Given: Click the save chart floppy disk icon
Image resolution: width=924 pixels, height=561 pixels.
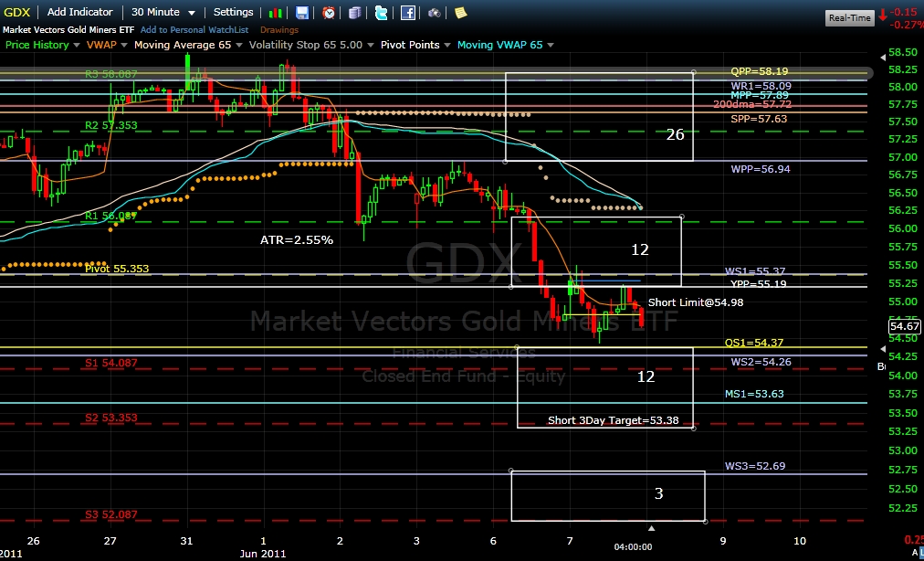Looking at the screenshot, I should 301,13.
